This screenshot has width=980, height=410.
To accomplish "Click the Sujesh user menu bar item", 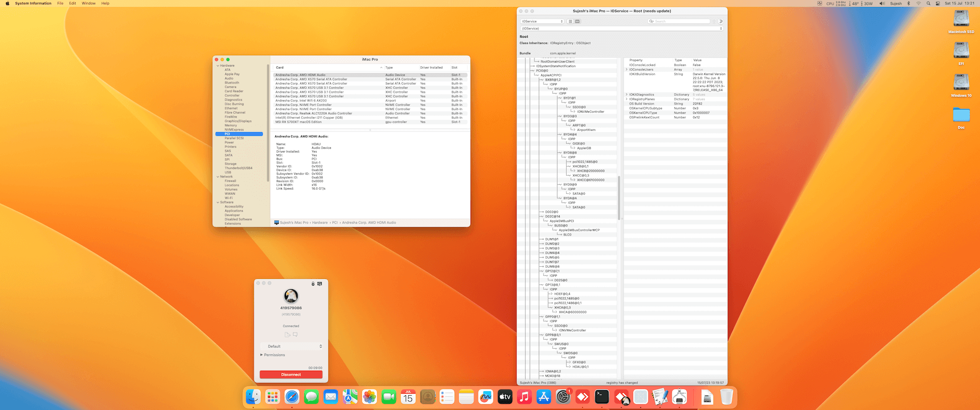I will coord(896,4).
